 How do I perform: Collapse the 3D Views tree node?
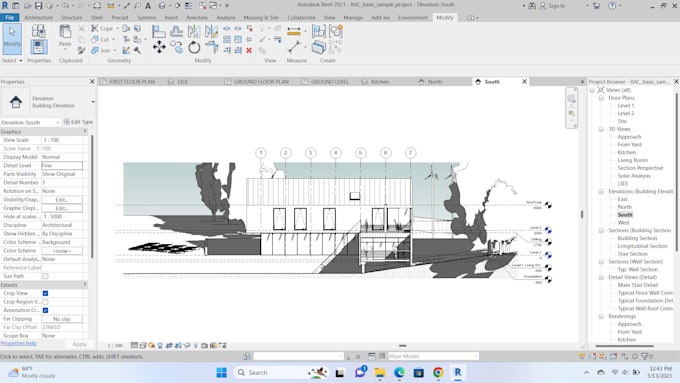pos(601,129)
